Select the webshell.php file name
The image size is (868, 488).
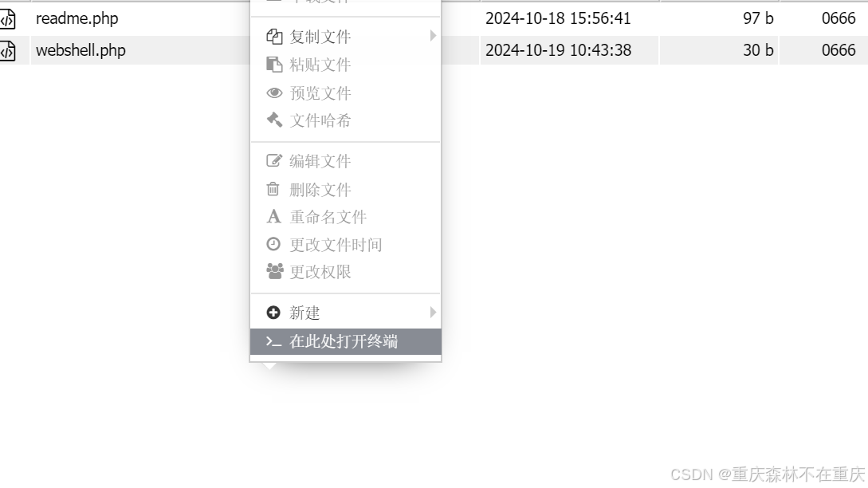[81, 50]
